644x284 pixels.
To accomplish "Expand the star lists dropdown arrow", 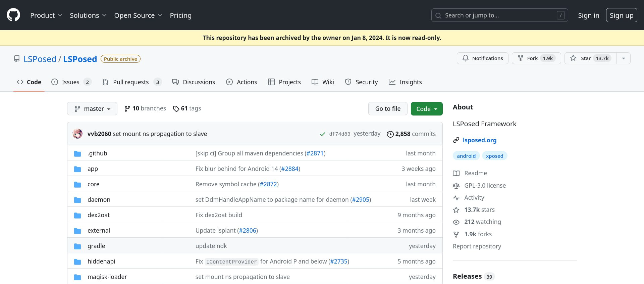I will pos(623,58).
